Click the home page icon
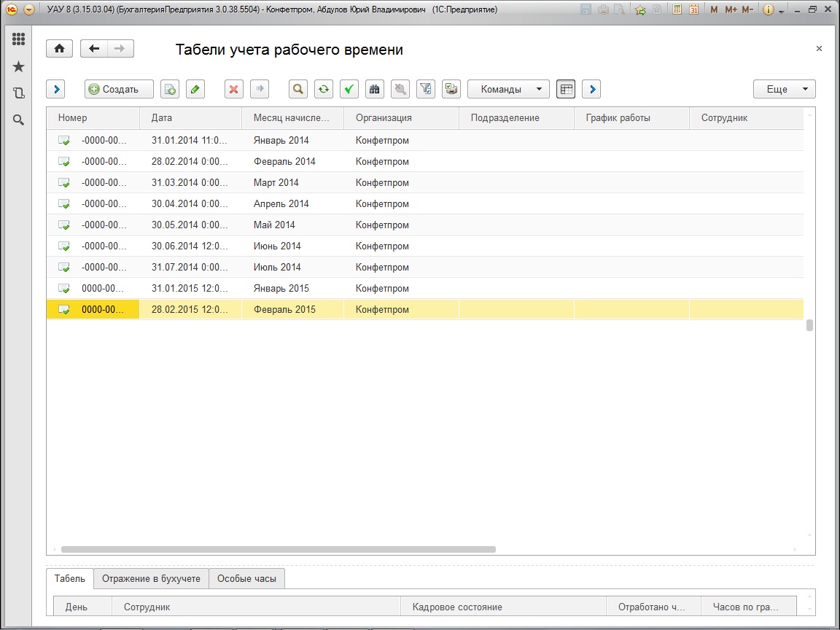 59,49
